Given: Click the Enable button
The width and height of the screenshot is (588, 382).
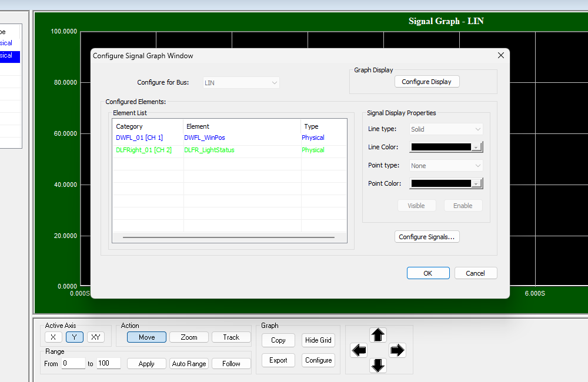Looking at the screenshot, I should (463, 206).
